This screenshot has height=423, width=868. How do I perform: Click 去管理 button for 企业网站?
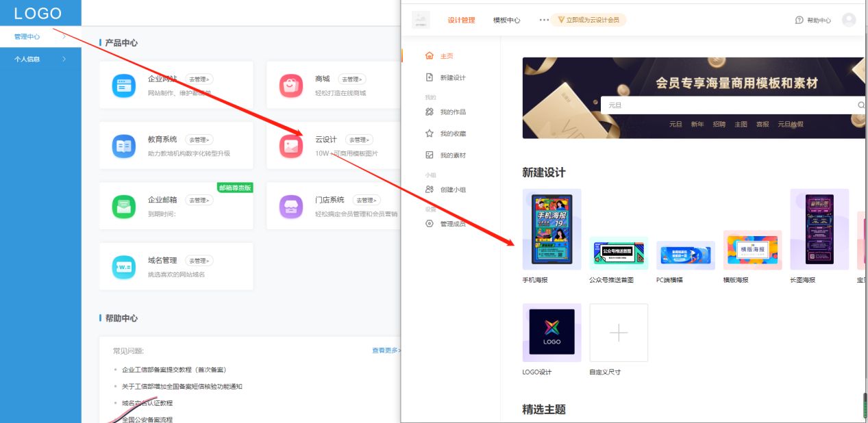(199, 79)
